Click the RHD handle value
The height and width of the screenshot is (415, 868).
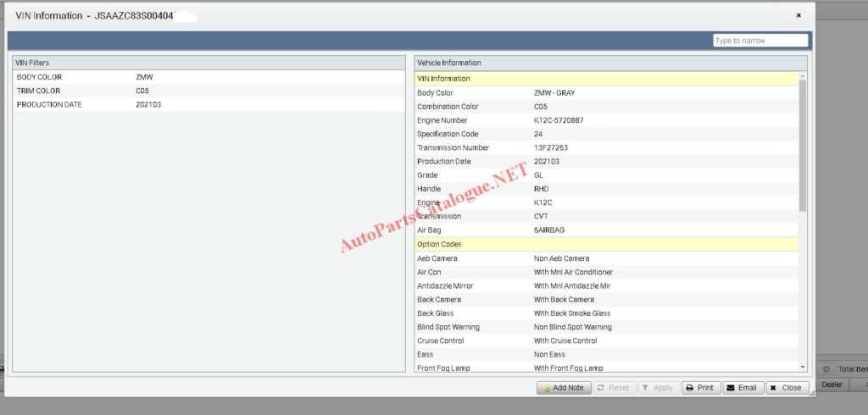click(542, 189)
